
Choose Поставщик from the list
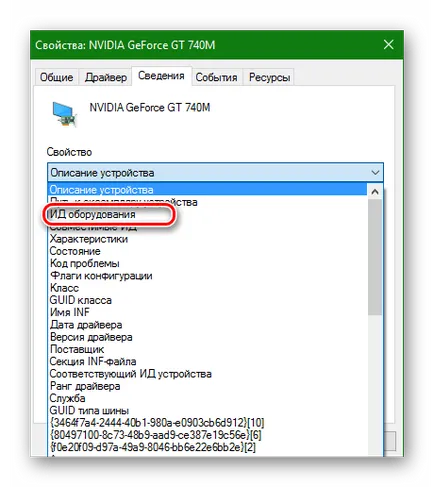(208, 349)
